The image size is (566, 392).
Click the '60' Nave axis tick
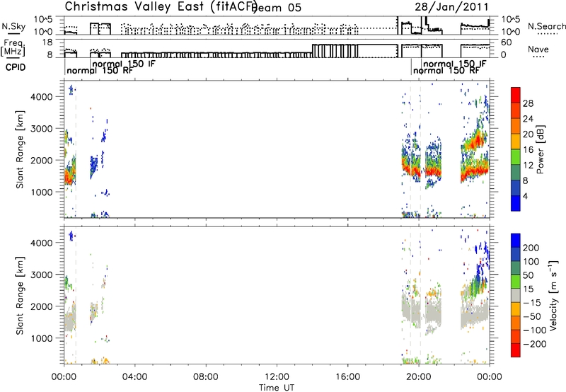(507, 42)
